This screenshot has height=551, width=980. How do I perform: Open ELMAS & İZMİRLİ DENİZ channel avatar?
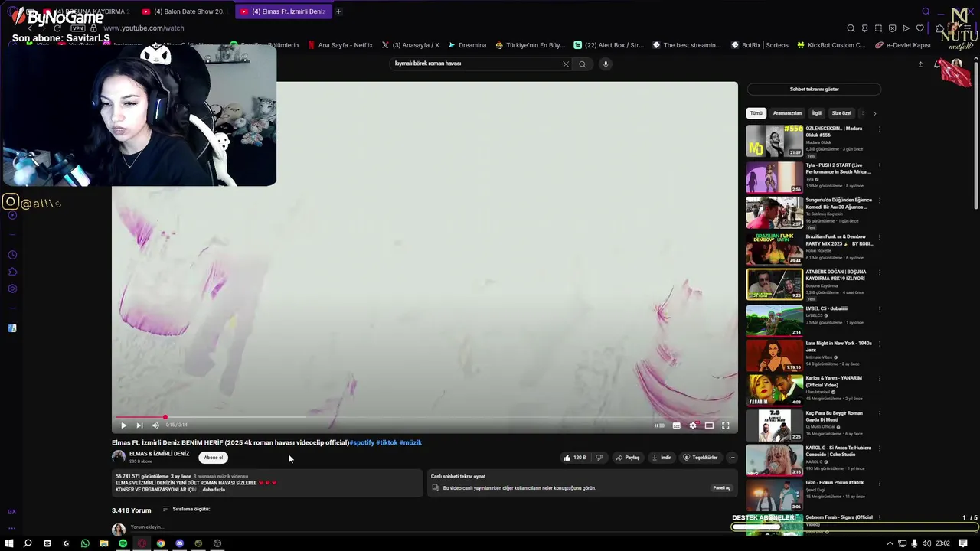(119, 457)
